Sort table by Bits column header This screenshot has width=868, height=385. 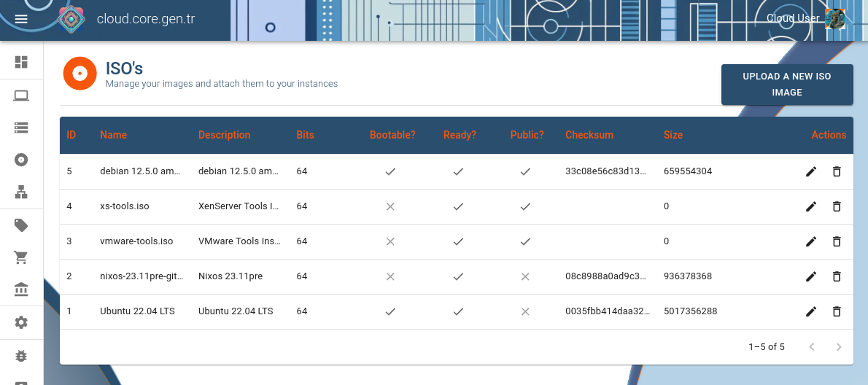pos(305,135)
